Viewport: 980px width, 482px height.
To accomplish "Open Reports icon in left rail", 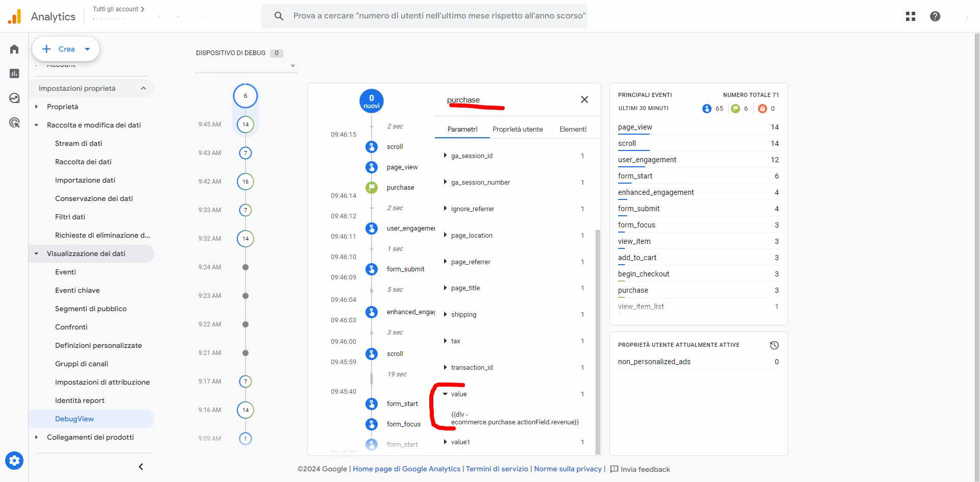I will [x=14, y=73].
